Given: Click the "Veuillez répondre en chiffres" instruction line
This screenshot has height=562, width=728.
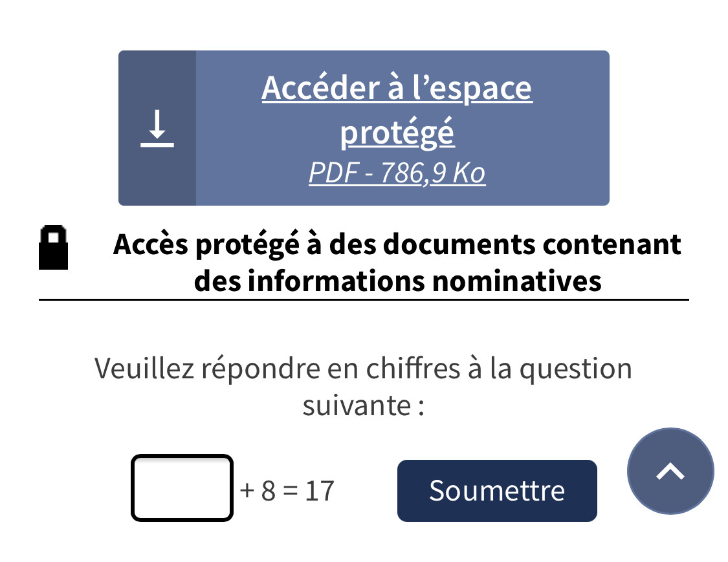Looking at the screenshot, I should (x=363, y=369).
